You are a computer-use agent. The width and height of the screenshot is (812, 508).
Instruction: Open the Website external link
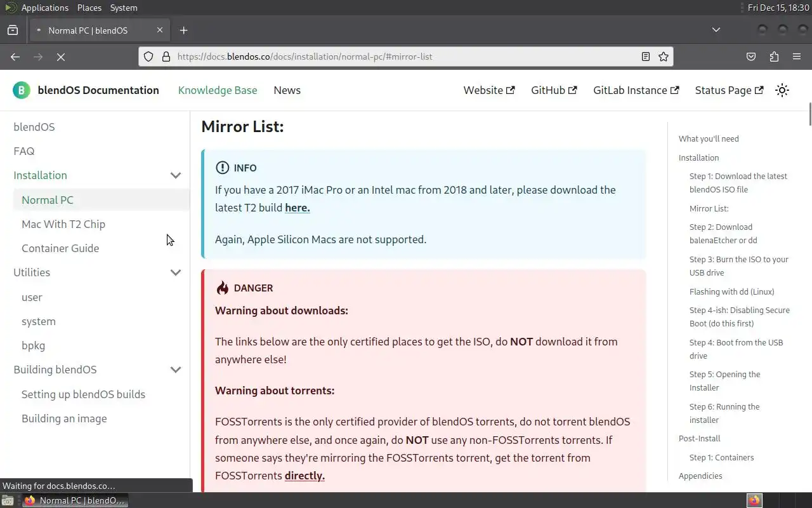click(489, 90)
